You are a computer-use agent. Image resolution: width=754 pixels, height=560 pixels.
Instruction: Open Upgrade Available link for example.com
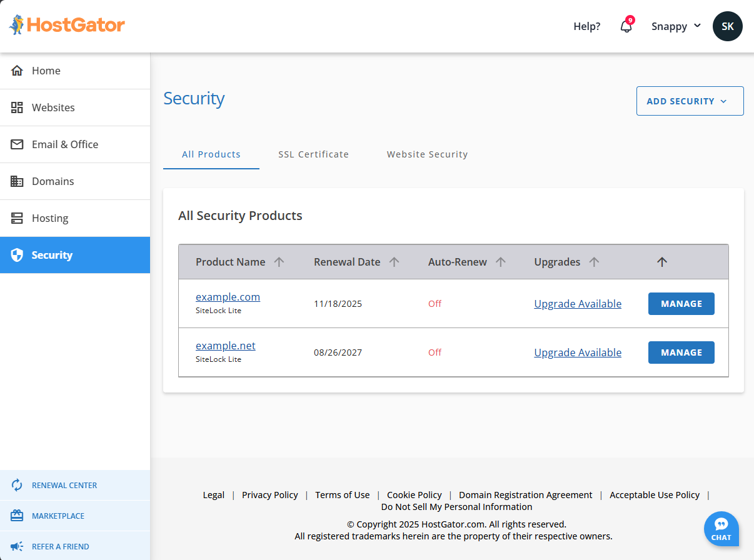(578, 303)
